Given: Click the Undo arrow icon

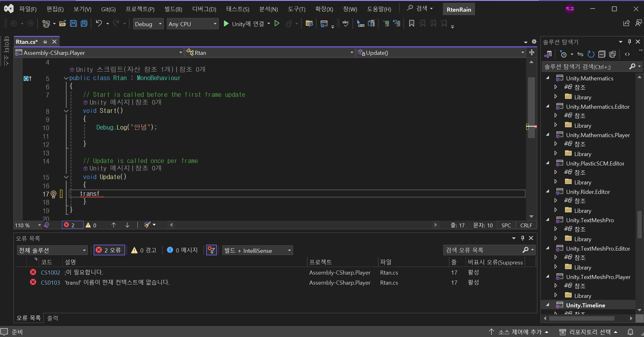Looking at the screenshot, I should [x=99, y=24].
